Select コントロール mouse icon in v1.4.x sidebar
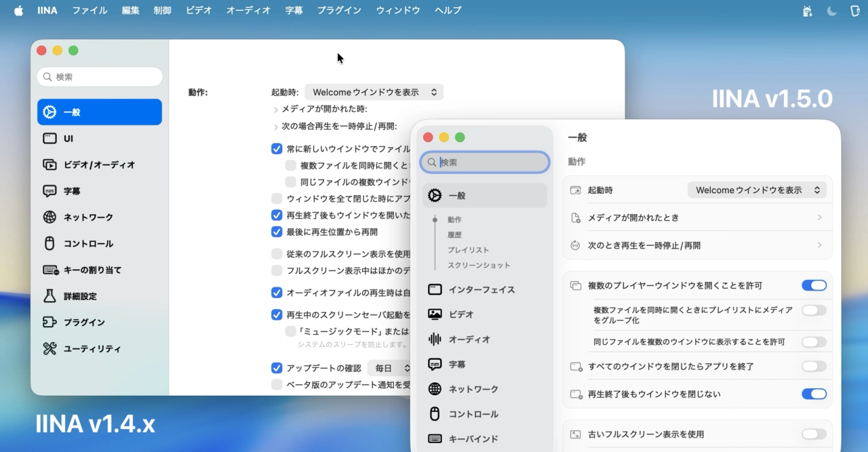 tap(50, 243)
